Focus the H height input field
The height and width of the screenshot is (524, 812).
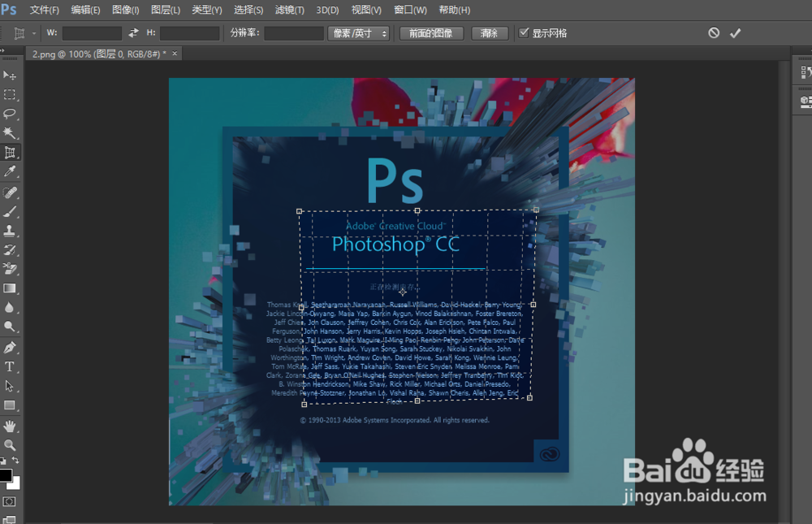189,33
